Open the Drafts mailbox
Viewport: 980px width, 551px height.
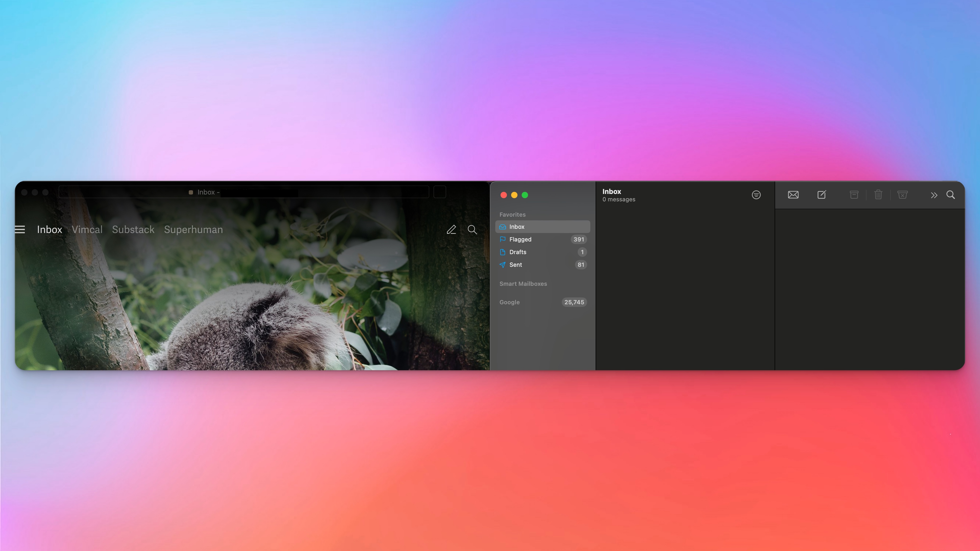(x=518, y=252)
